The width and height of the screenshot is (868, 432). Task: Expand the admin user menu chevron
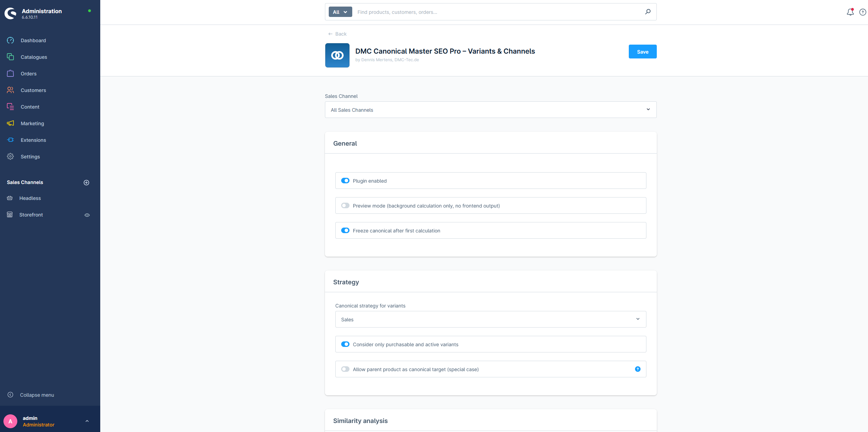pos(87,421)
